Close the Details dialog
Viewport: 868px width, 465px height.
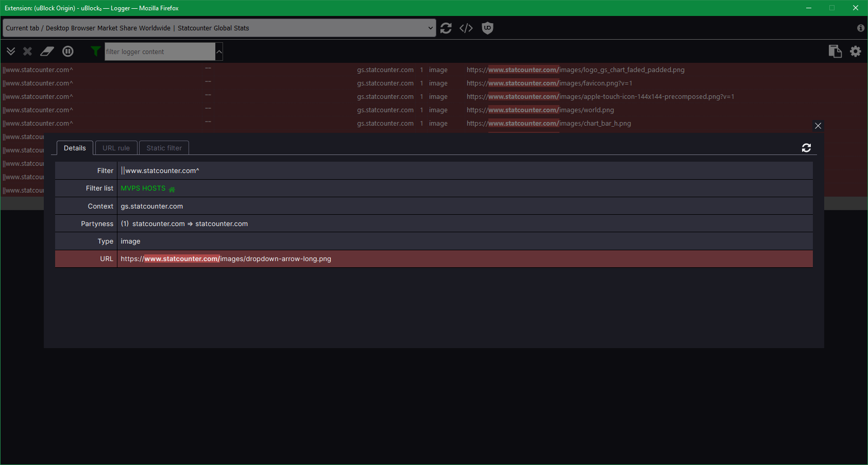(x=818, y=125)
